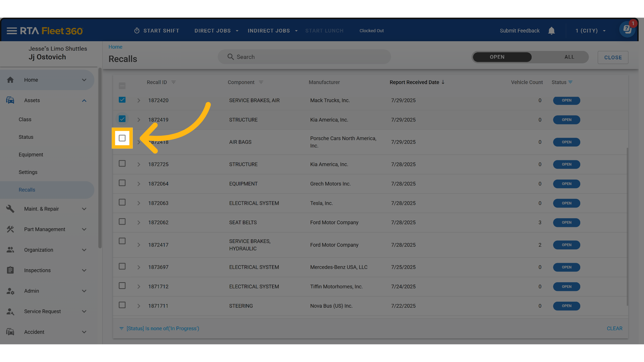This screenshot has width=644, height=362.
Task: Open the help chat icon
Action: (x=627, y=30)
